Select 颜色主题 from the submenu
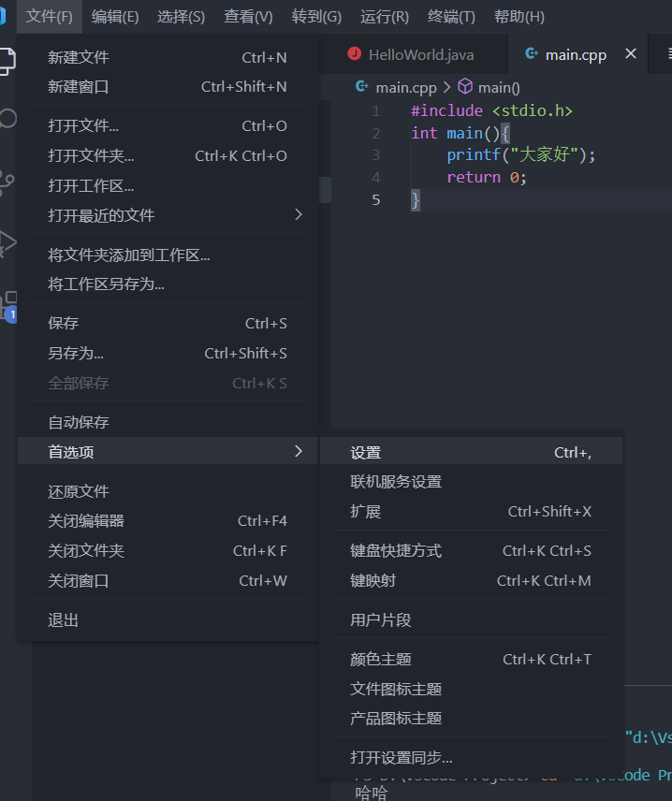Screen dimensions: 672x801 click(x=471, y=660)
